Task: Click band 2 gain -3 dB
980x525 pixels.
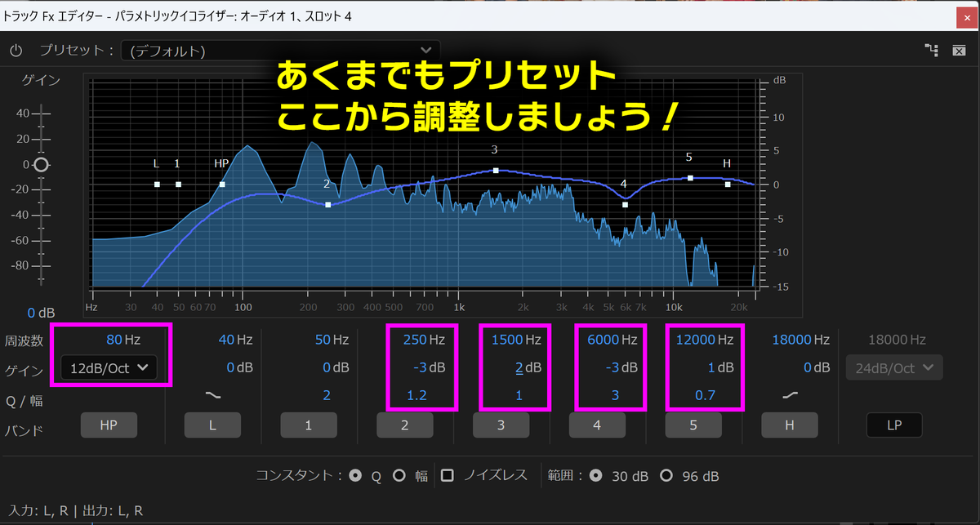Action: coord(429,367)
